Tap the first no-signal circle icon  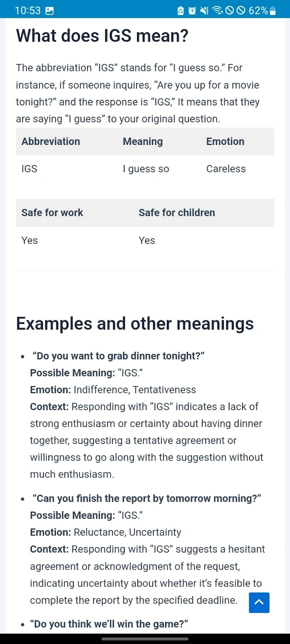[230, 11]
